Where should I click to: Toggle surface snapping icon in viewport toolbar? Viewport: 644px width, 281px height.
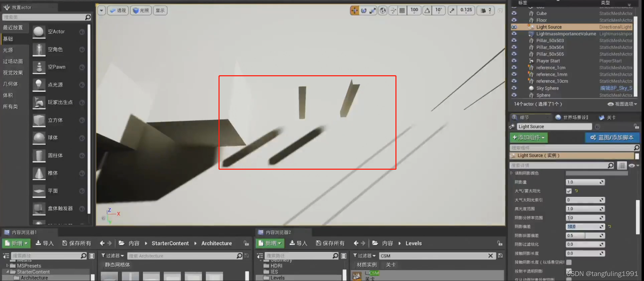point(393,10)
